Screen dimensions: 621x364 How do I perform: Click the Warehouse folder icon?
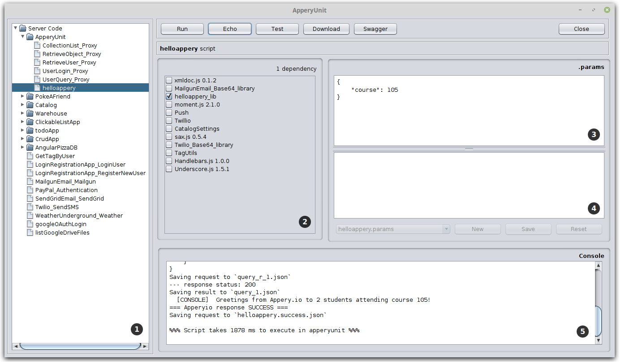click(x=30, y=113)
